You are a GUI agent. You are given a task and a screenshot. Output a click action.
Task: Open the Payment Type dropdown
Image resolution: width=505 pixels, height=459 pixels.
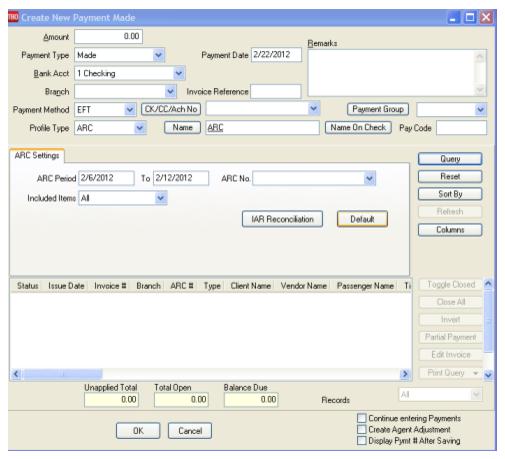point(159,55)
